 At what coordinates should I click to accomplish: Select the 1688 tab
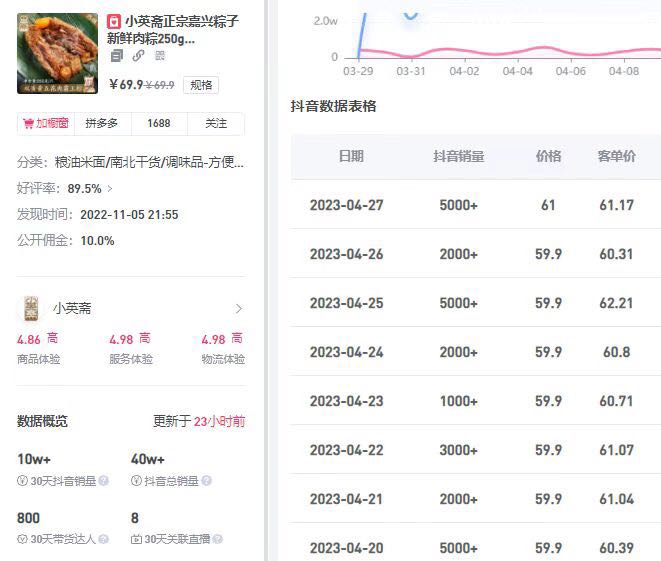coord(159,123)
